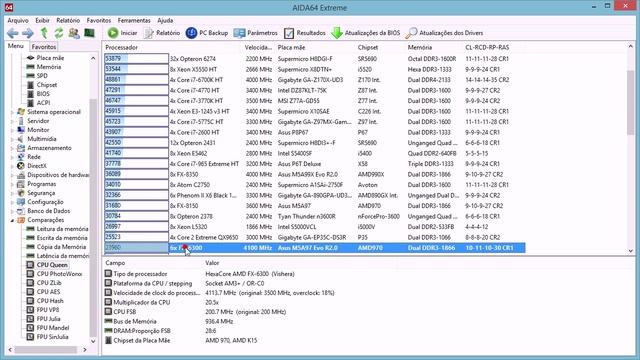Select the 8x FX-8350 result row
The height and width of the screenshot is (360, 640).
coord(314,174)
